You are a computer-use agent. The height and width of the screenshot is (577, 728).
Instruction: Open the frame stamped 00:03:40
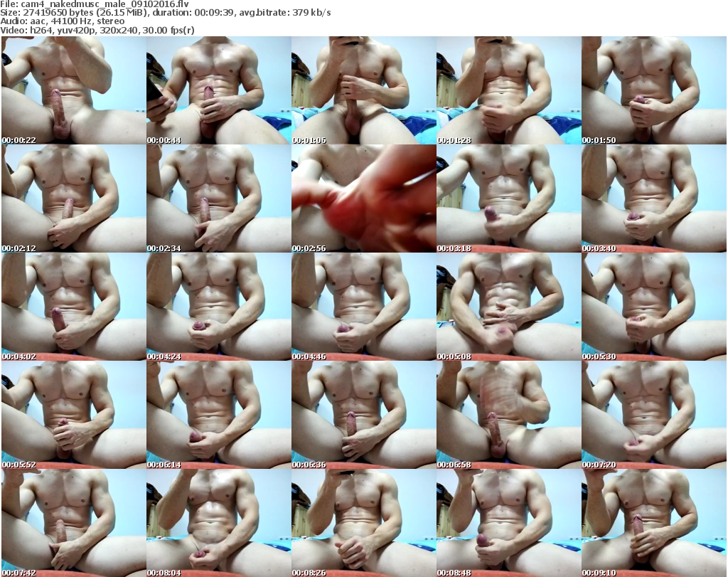[654, 198]
